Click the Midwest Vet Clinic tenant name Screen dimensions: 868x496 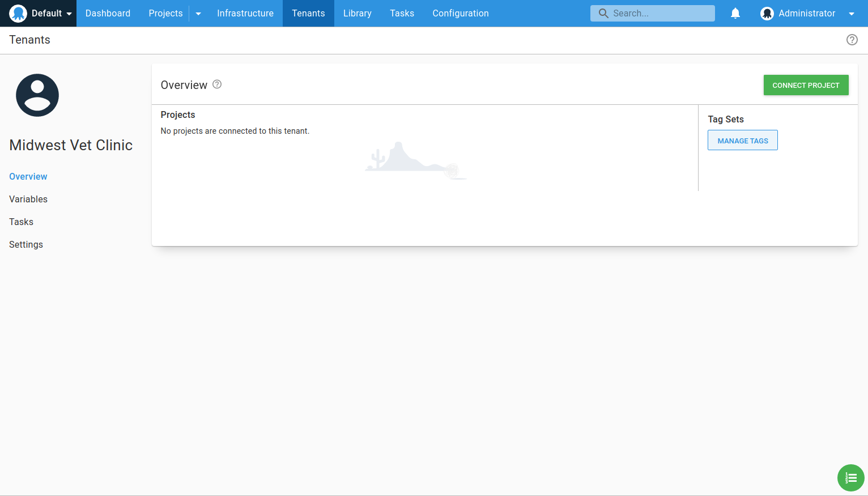point(71,145)
